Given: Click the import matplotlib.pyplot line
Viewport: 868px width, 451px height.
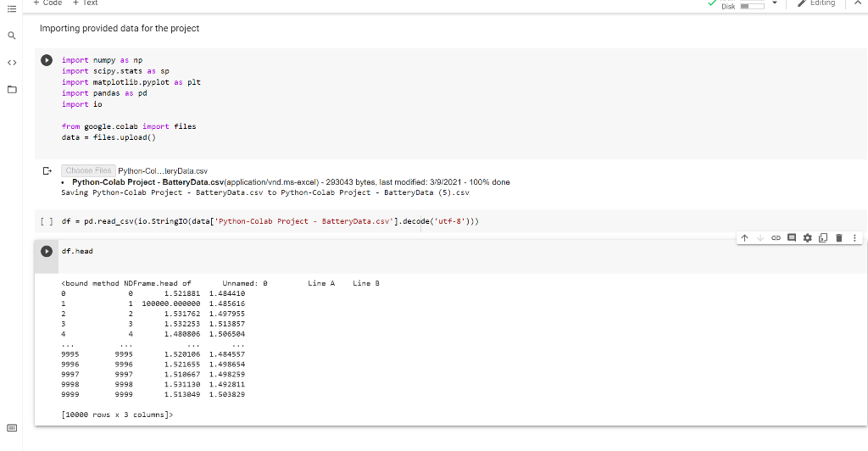Looking at the screenshot, I should click(131, 82).
